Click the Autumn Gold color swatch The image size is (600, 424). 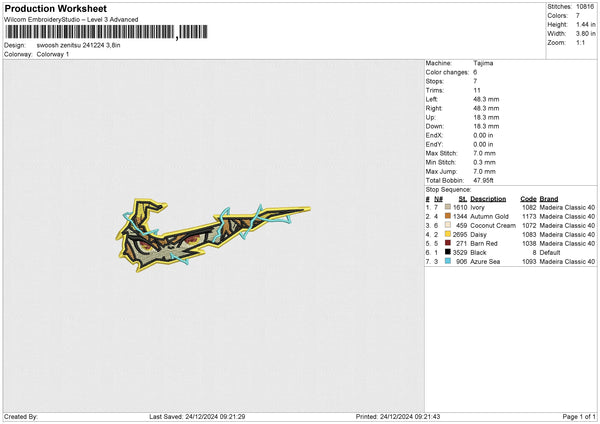pyautogui.click(x=448, y=216)
